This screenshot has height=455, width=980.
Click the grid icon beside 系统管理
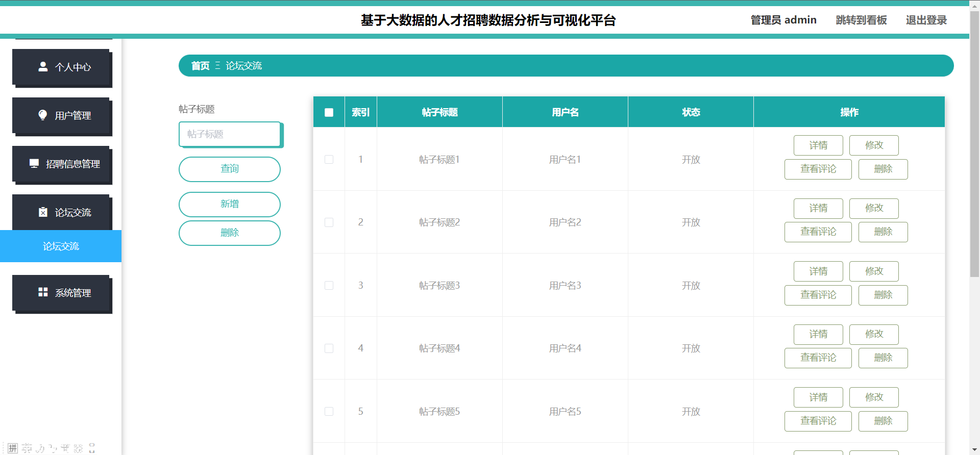43,292
